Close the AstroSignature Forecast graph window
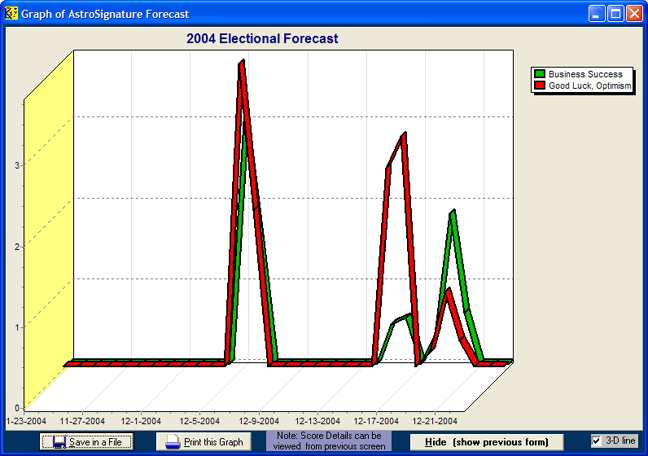648x456 pixels. tap(634, 14)
